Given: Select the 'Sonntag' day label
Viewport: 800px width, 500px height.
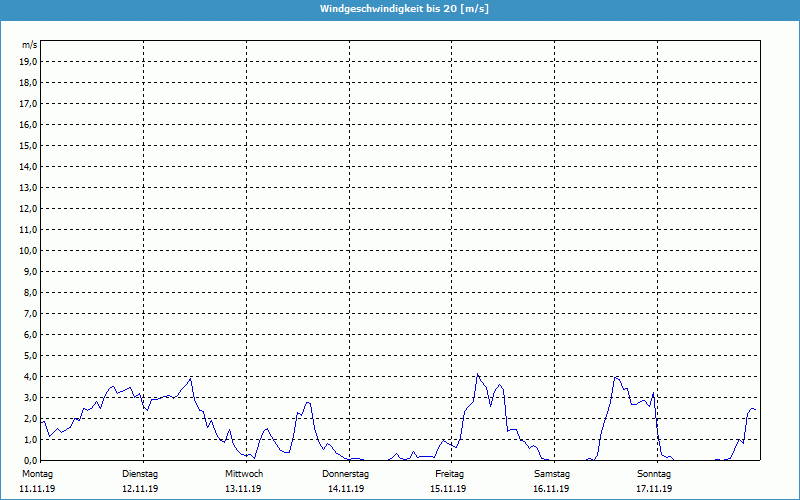Looking at the screenshot, I should [654, 473].
